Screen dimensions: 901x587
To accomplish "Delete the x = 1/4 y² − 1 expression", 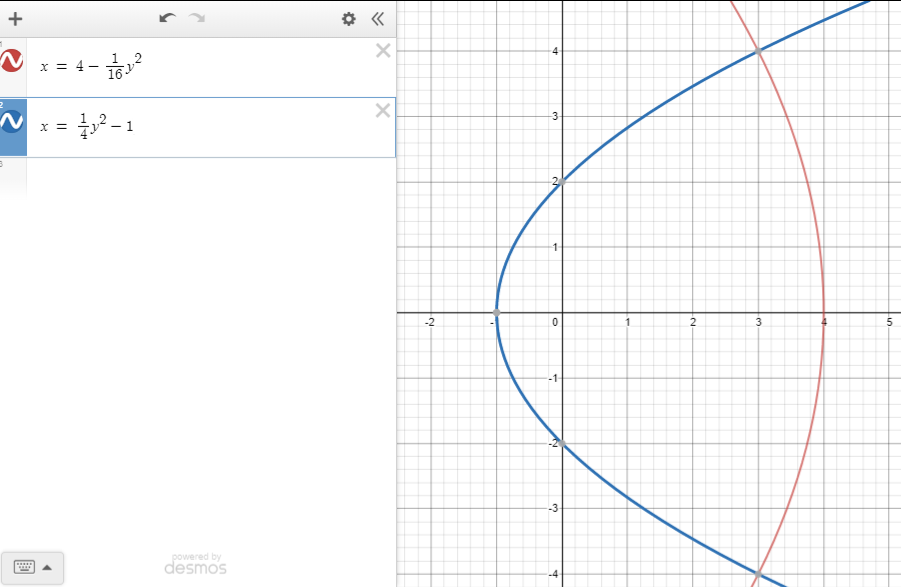I will (382, 111).
